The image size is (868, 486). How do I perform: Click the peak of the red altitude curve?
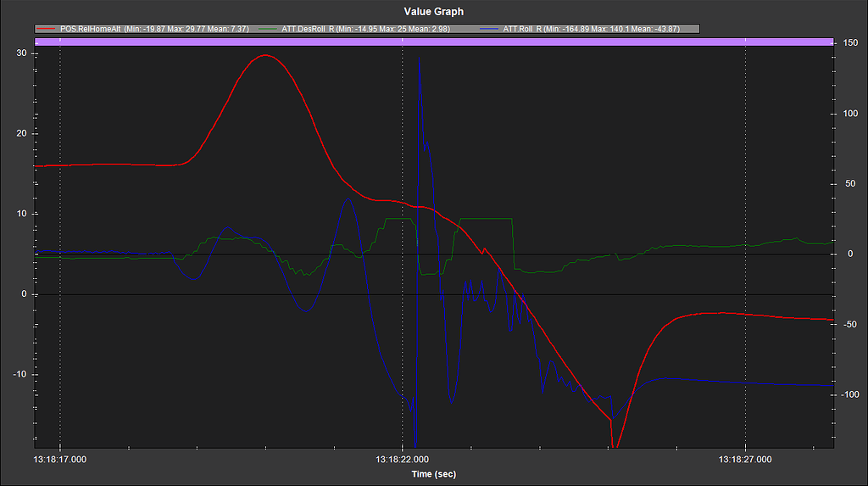[x=265, y=55]
